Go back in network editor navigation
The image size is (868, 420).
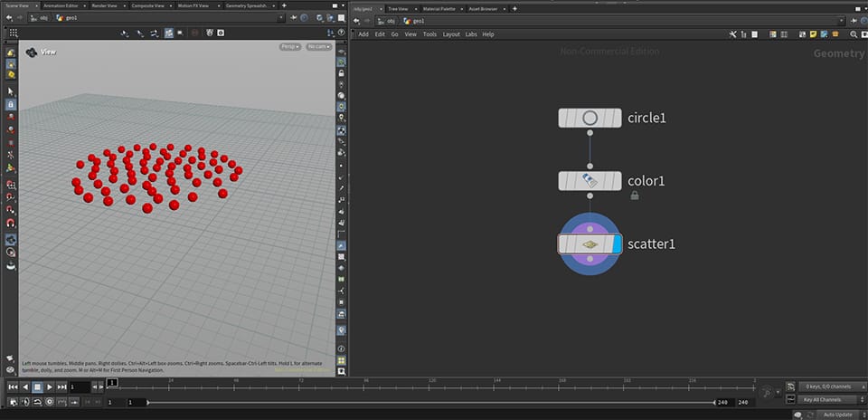356,21
